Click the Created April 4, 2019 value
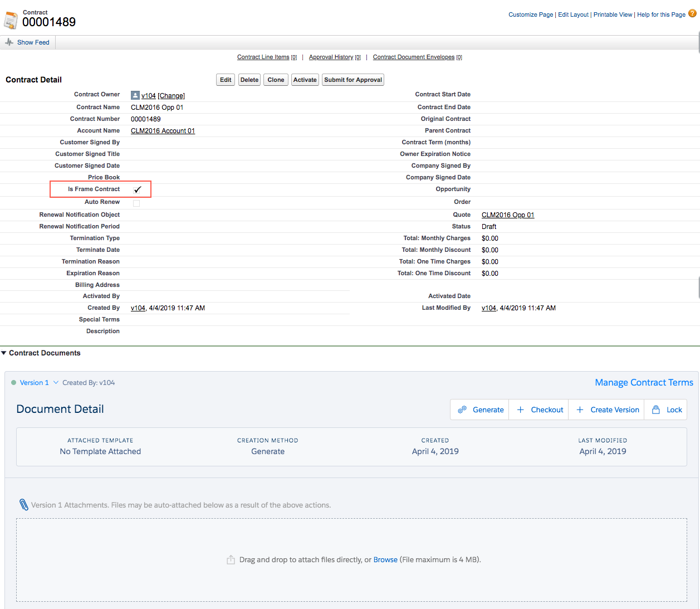700x609 pixels. pos(435,451)
